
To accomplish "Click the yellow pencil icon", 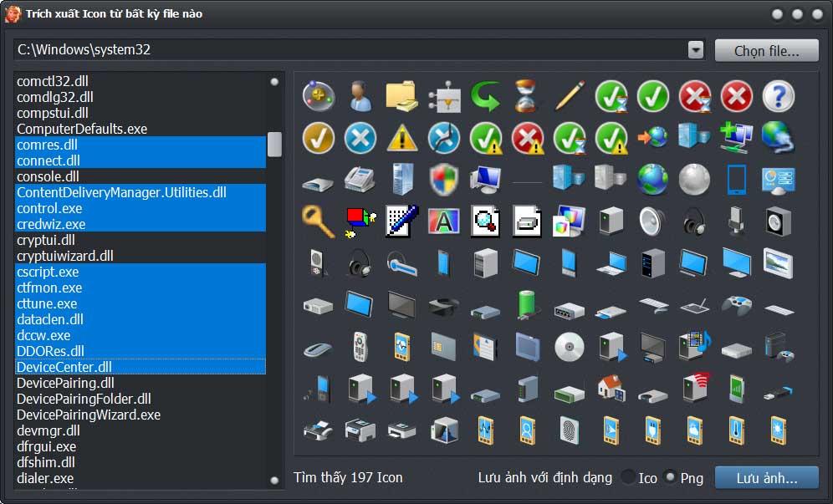I will tap(569, 97).
